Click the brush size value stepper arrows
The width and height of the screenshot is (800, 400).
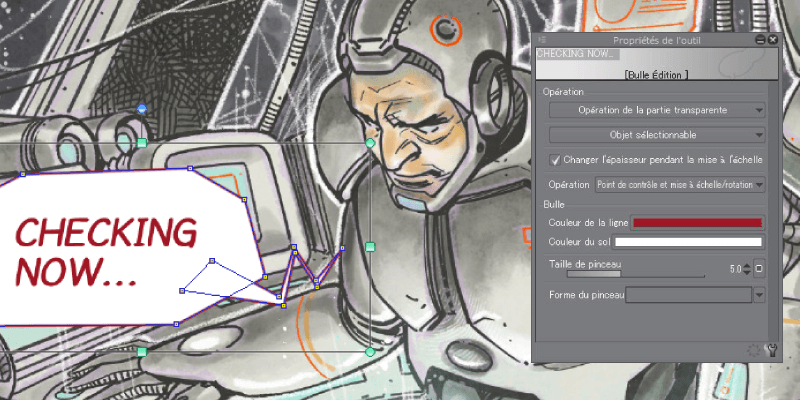tap(747, 269)
